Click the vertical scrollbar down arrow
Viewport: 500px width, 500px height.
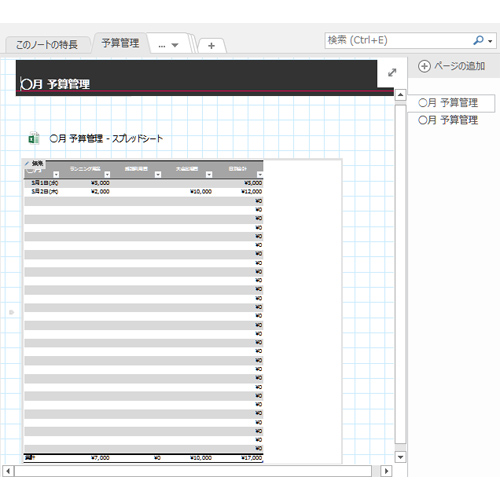coord(400,457)
